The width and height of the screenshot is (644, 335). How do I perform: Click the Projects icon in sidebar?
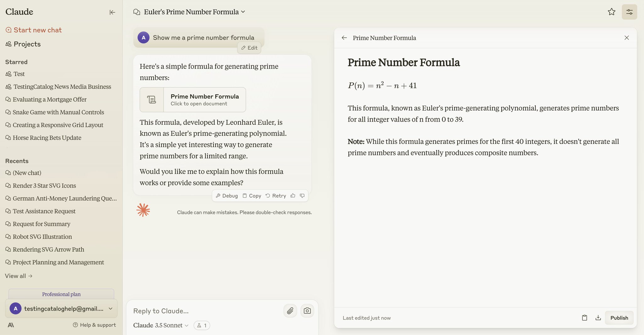pyautogui.click(x=8, y=44)
